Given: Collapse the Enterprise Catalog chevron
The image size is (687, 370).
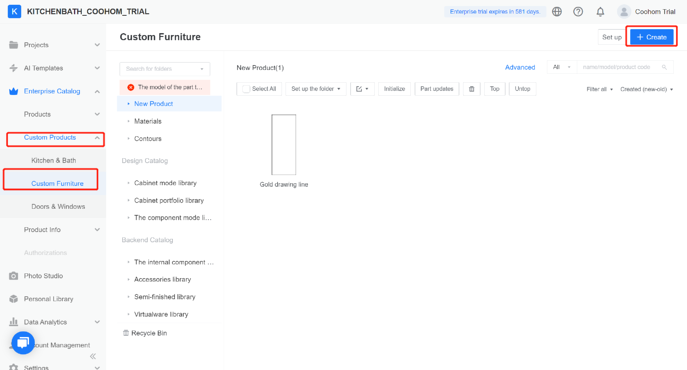Looking at the screenshot, I should 97,91.
